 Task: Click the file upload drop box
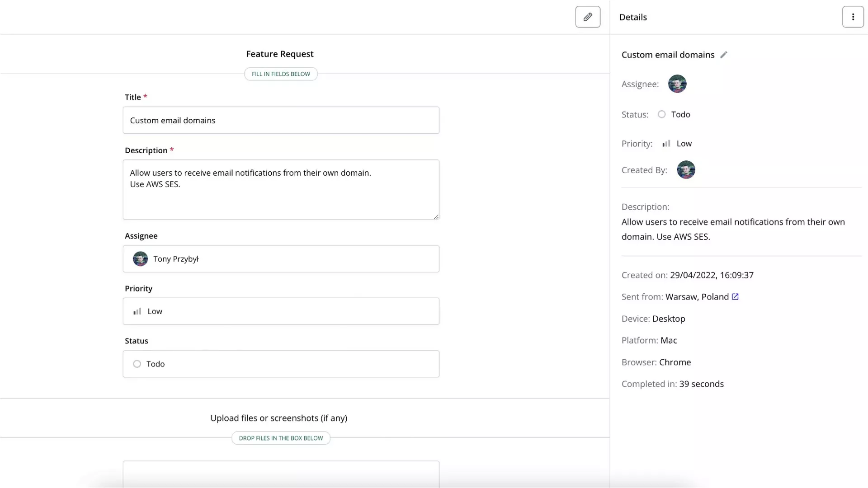pos(281,474)
